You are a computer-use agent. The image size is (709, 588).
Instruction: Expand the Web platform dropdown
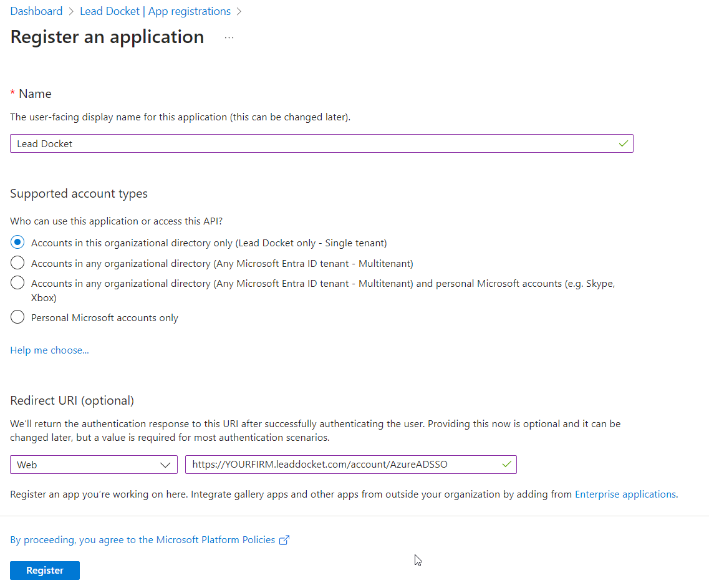94,465
